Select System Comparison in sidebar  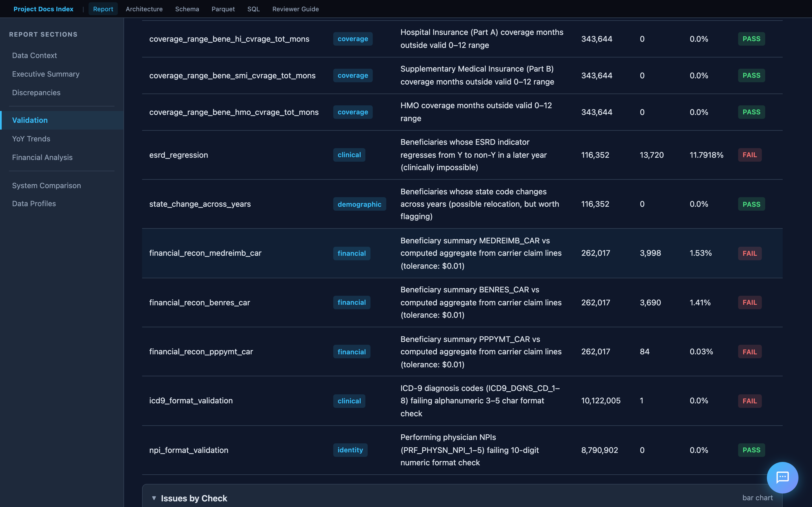(x=46, y=185)
